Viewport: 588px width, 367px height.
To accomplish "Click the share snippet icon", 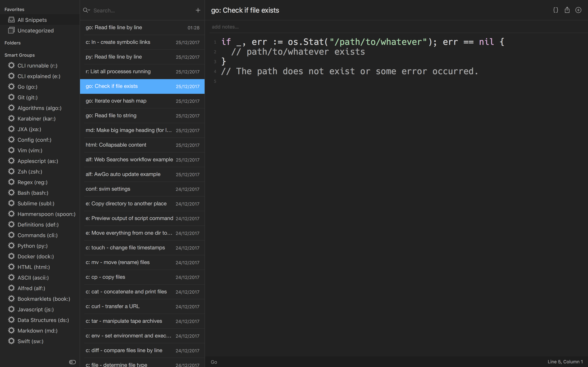I will coord(567,10).
